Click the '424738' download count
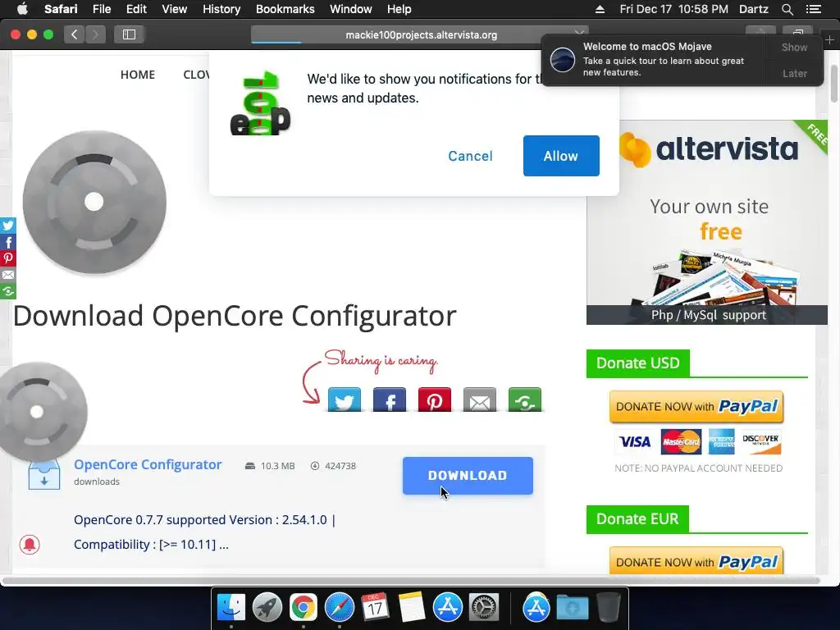Image resolution: width=840 pixels, height=630 pixels. [x=340, y=466]
